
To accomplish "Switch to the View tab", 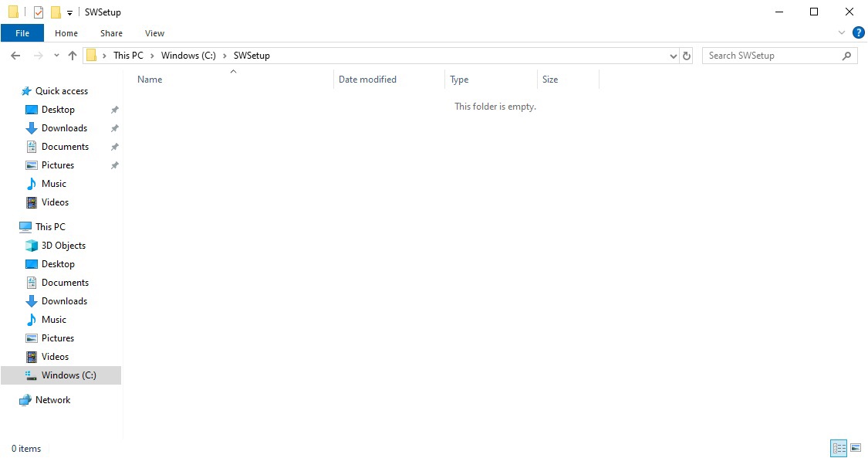I will point(154,33).
